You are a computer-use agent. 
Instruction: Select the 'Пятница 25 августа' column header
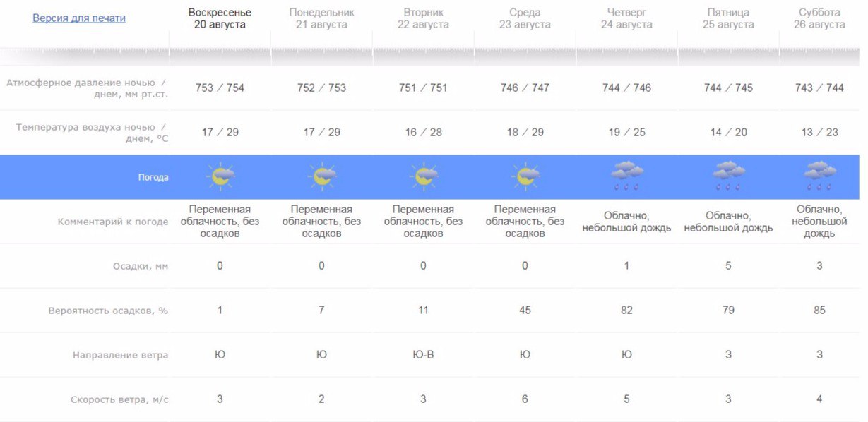pyautogui.click(x=728, y=18)
